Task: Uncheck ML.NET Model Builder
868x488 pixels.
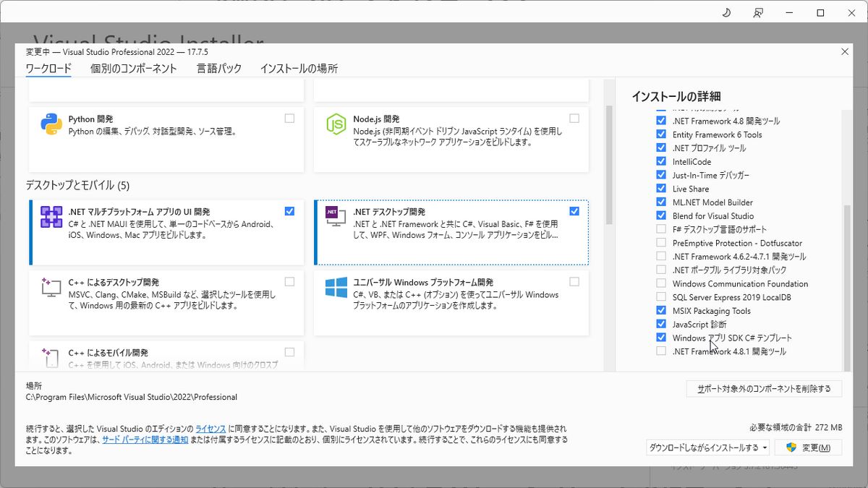Action: tap(661, 202)
